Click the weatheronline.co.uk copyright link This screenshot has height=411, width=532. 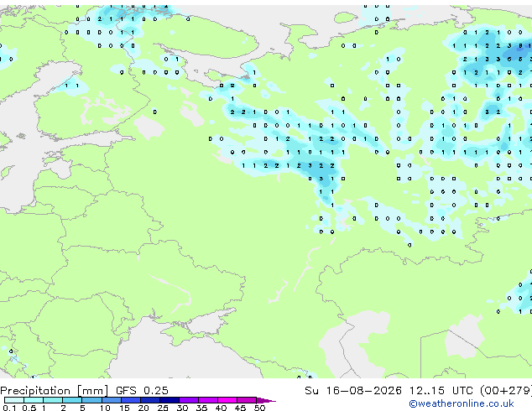click(x=462, y=403)
